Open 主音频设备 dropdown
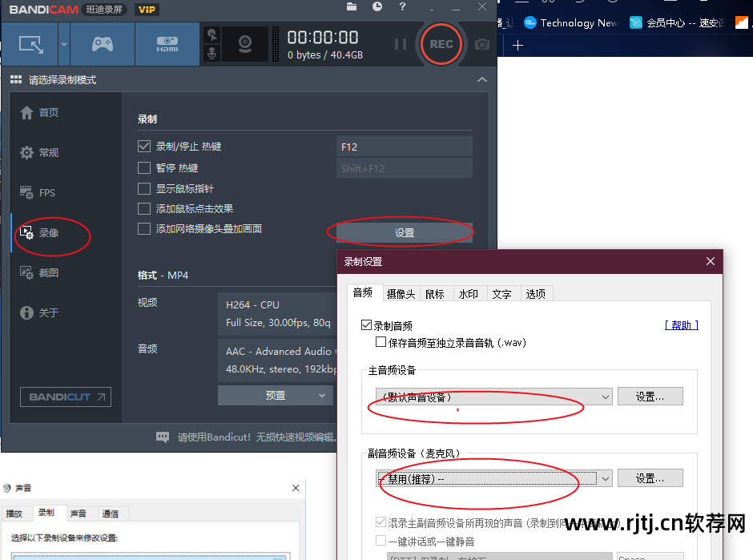Viewport: 753px width, 560px height. 493,397
